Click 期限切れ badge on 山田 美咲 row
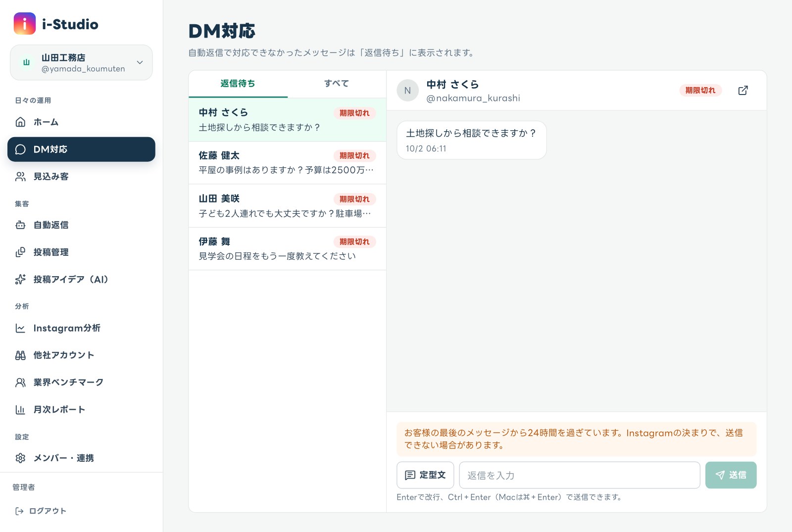The height and width of the screenshot is (532, 792). (x=354, y=199)
